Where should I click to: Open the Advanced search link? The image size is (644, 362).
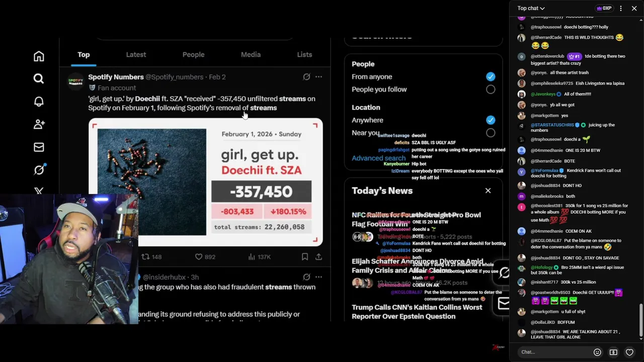[378, 158]
